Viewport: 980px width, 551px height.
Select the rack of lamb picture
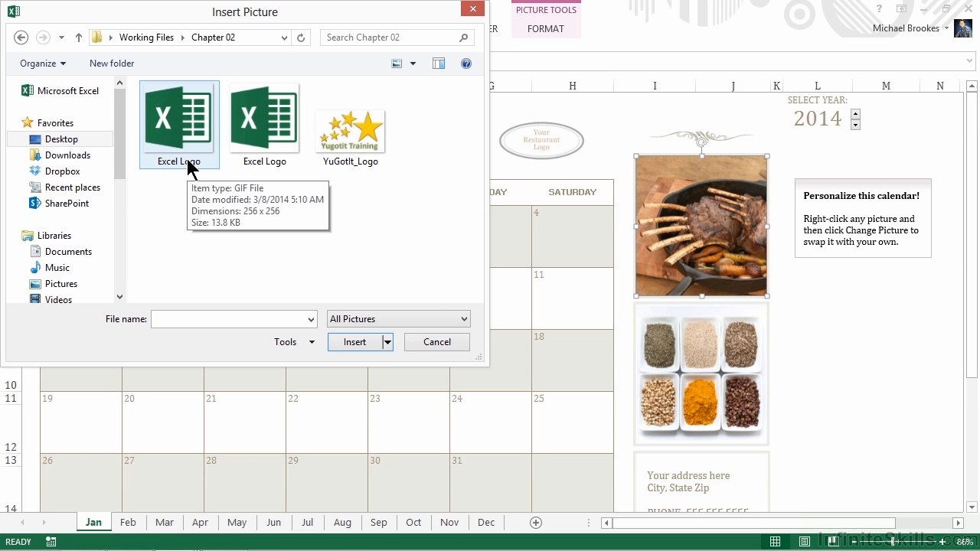[701, 226]
